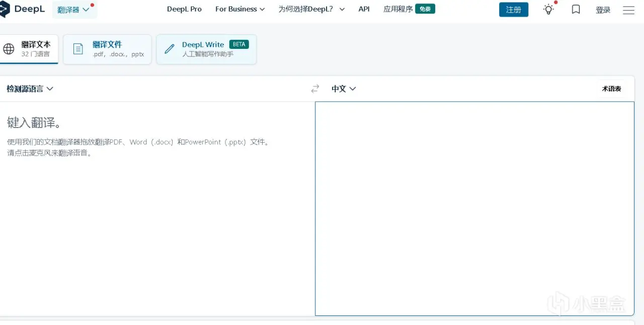This screenshot has height=325, width=644.
Task: Open the hamburger menu
Action: coord(628,10)
